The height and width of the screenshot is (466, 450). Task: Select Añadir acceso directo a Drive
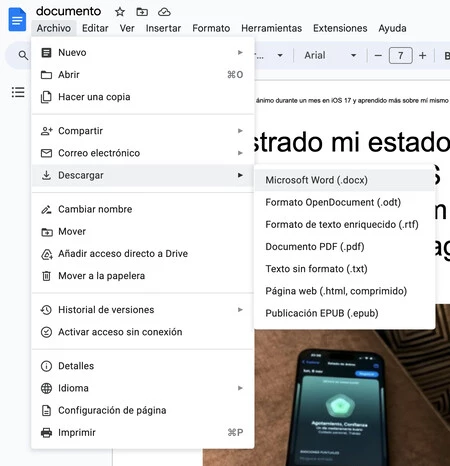point(143,254)
